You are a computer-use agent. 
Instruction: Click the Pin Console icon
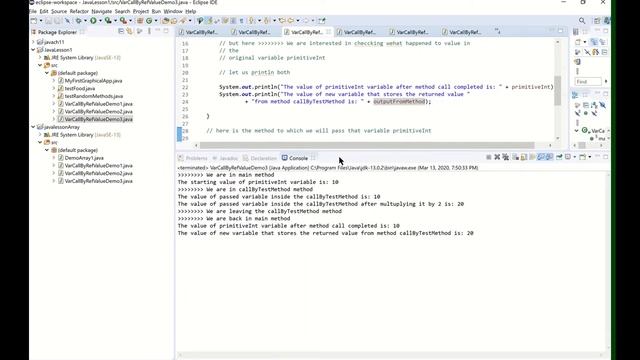click(x=559, y=157)
